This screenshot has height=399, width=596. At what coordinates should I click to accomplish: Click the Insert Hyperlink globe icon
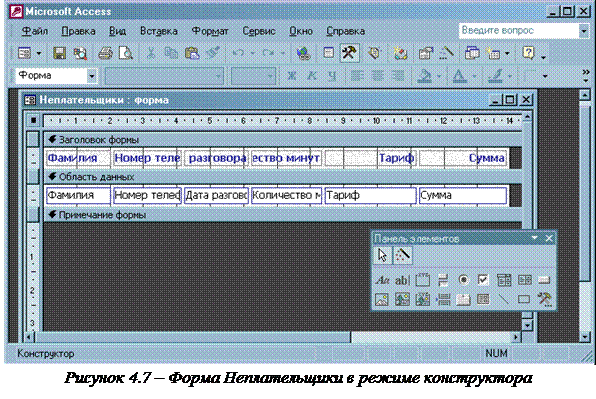point(303,53)
